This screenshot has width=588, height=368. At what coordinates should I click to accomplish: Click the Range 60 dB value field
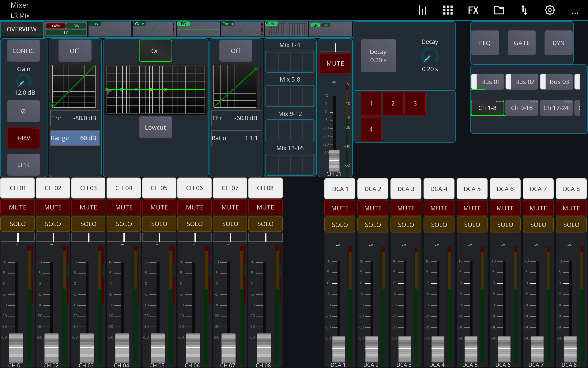coord(75,138)
